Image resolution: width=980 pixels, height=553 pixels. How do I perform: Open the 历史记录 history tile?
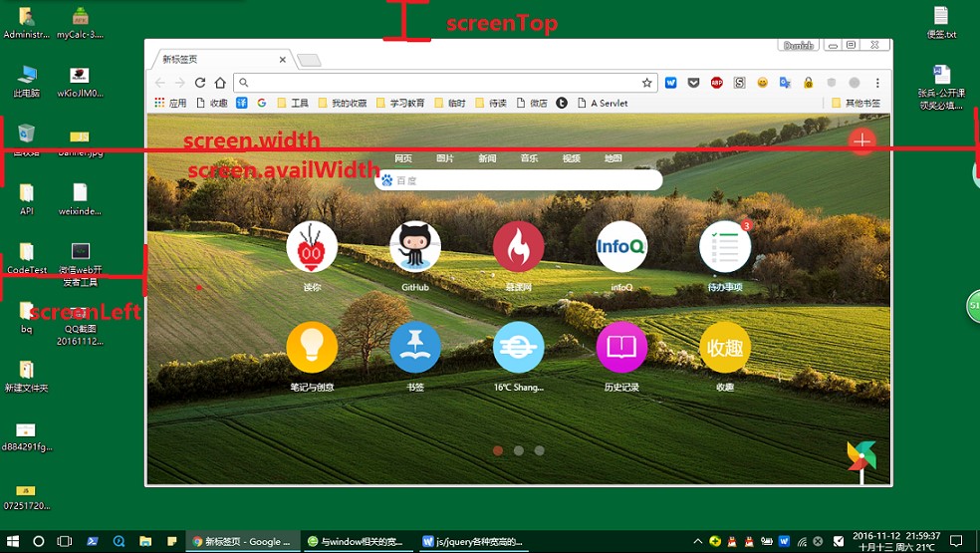pyautogui.click(x=621, y=347)
